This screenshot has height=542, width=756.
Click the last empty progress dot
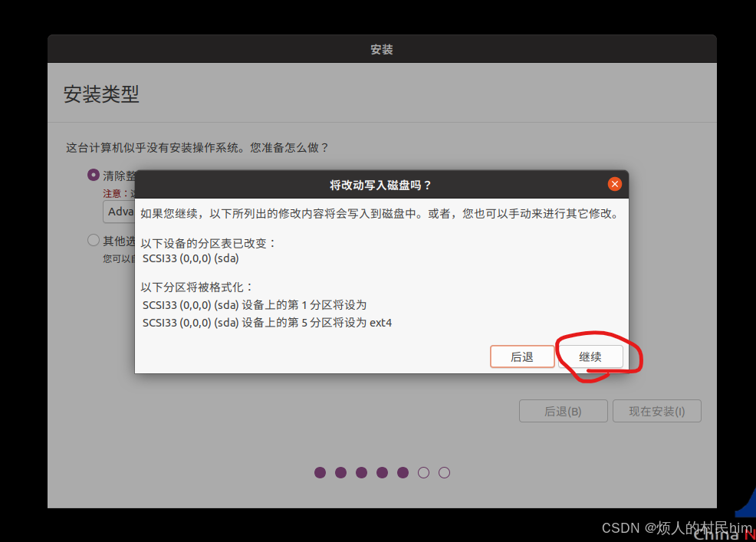[x=444, y=472]
